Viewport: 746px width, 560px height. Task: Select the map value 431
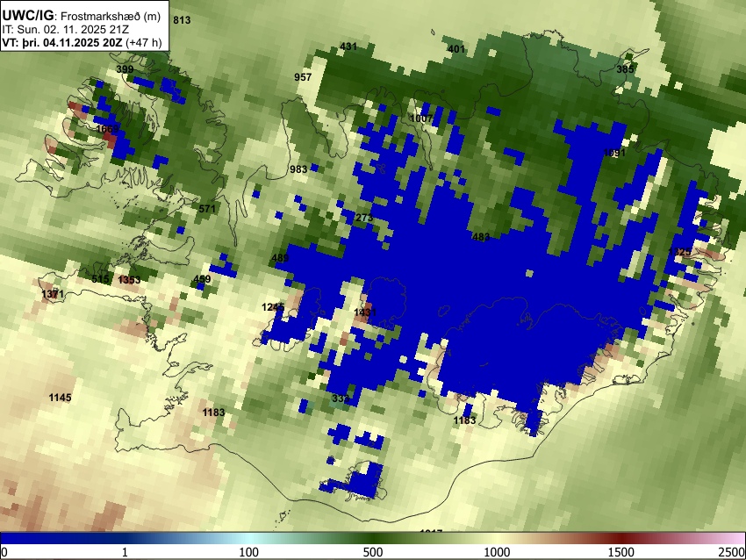point(348,47)
